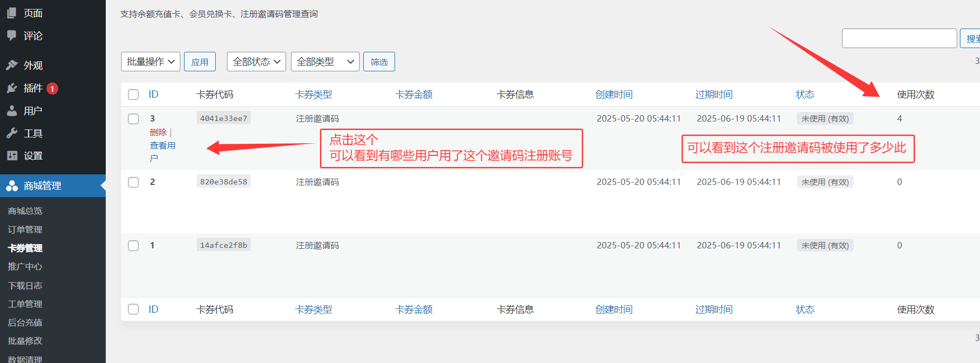Click 查看用户 link under coupon 3
The height and width of the screenshot is (363, 980).
[162, 146]
